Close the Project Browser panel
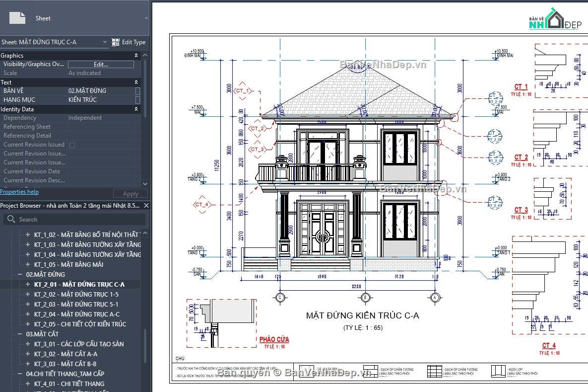 click(x=146, y=205)
